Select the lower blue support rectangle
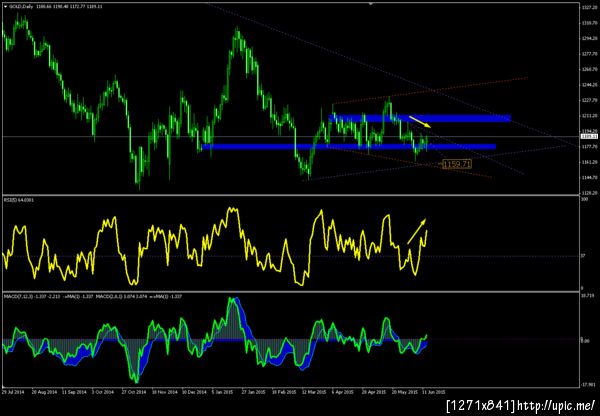The width and height of the screenshot is (600, 416). click(349, 147)
